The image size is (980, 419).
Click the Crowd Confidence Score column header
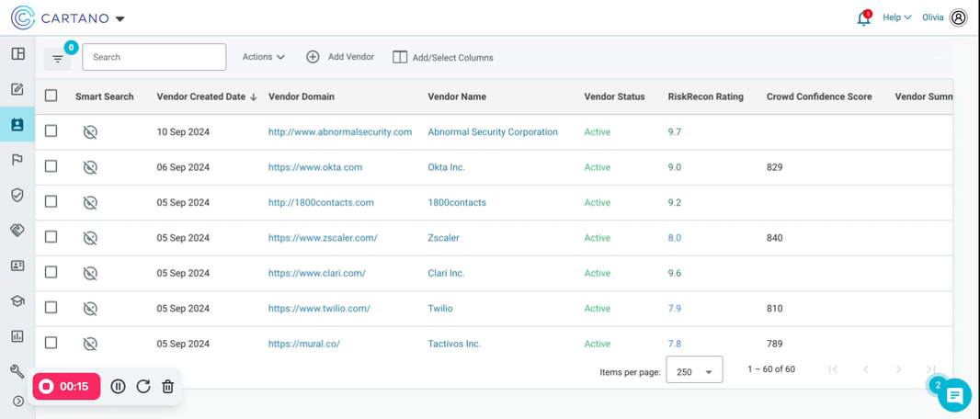[x=819, y=96]
